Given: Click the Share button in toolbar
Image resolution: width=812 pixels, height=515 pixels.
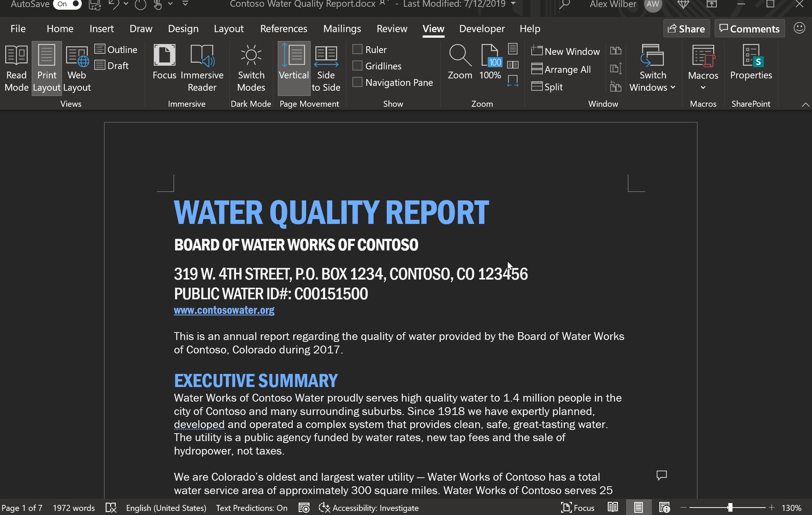Looking at the screenshot, I should pos(687,28).
